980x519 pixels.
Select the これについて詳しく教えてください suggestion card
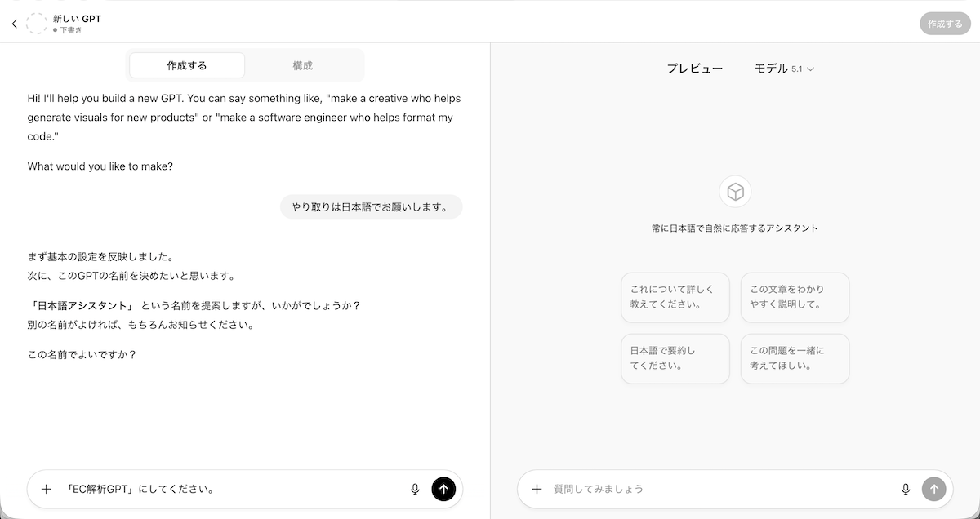point(675,297)
